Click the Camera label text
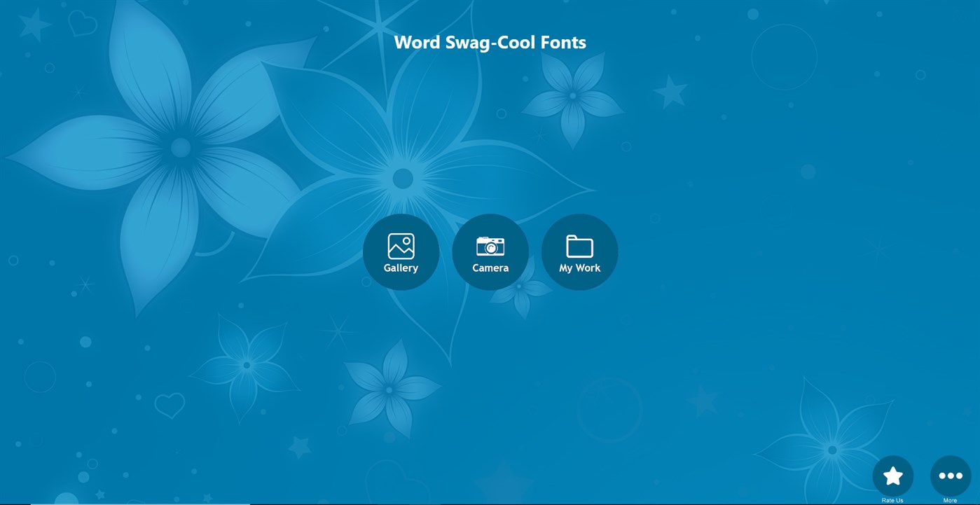 click(x=490, y=268)
